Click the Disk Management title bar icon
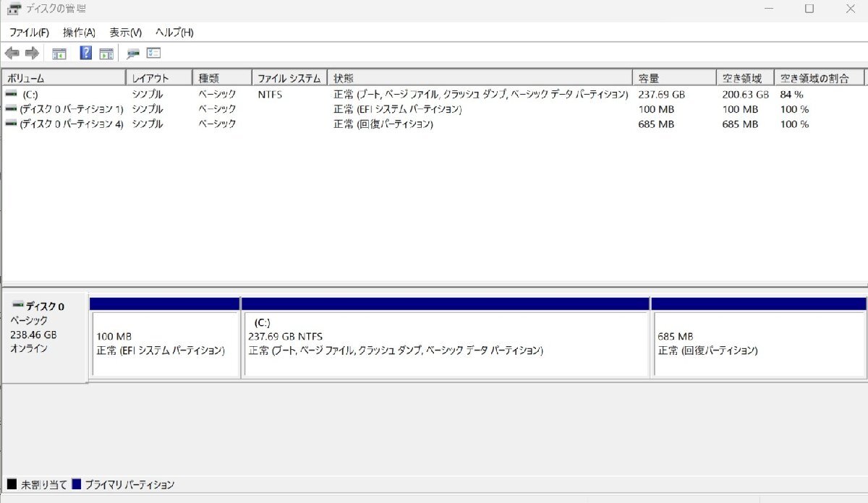Viewport: 868px width, 503px height. 14,9
